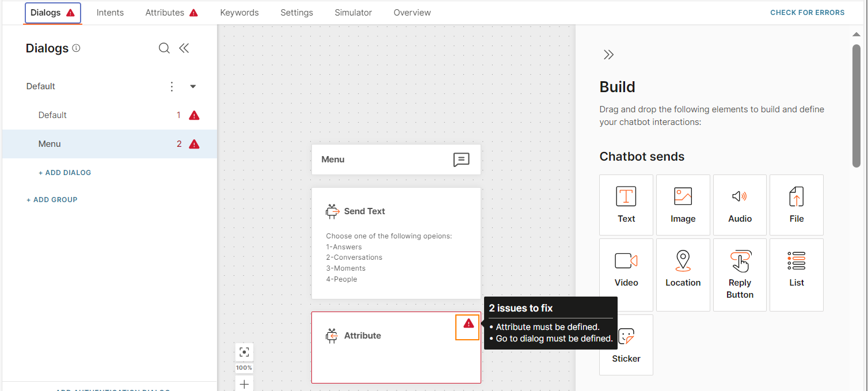Select the Image element icon
Image resolution: width=868 pixels, height=391 pixels.
pos(683,196)
